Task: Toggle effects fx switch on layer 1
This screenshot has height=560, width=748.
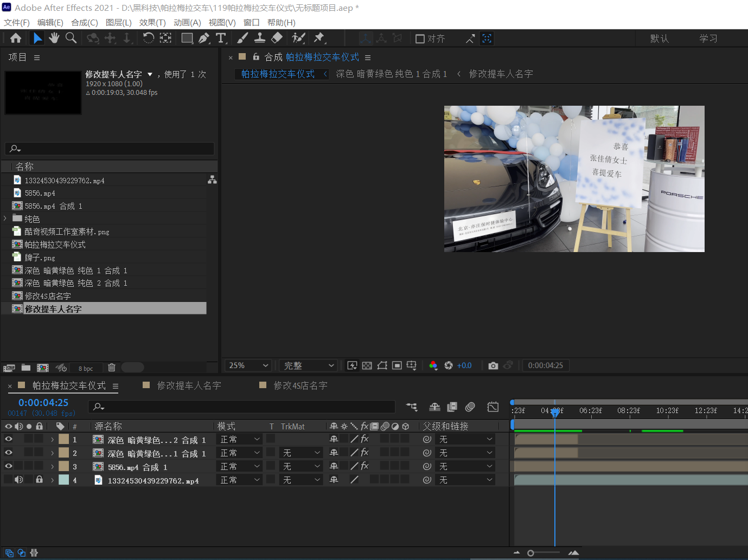Action: (365, 439)
